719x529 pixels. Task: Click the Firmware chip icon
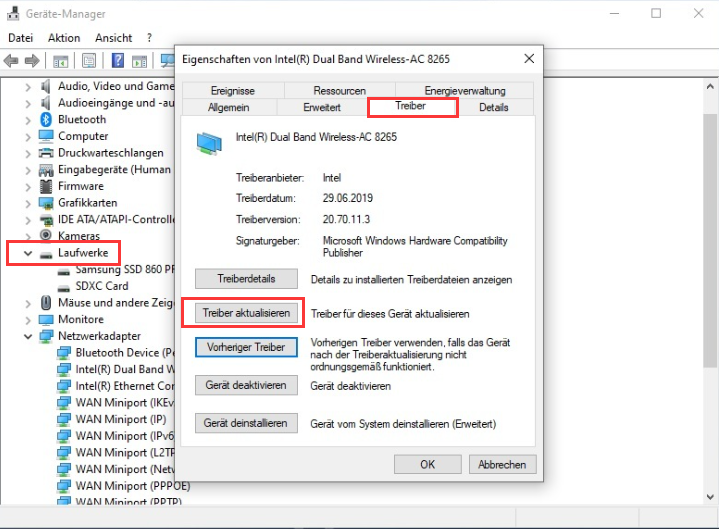pos(46,186)
